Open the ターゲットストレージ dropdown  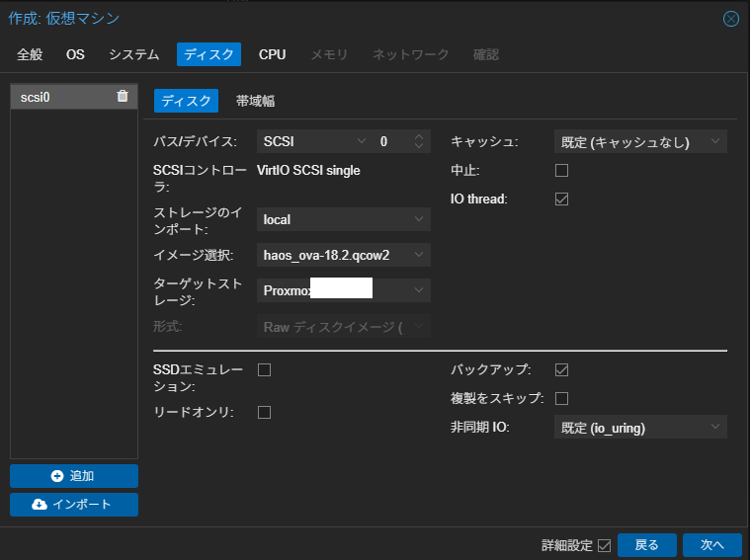coord(344,290)
